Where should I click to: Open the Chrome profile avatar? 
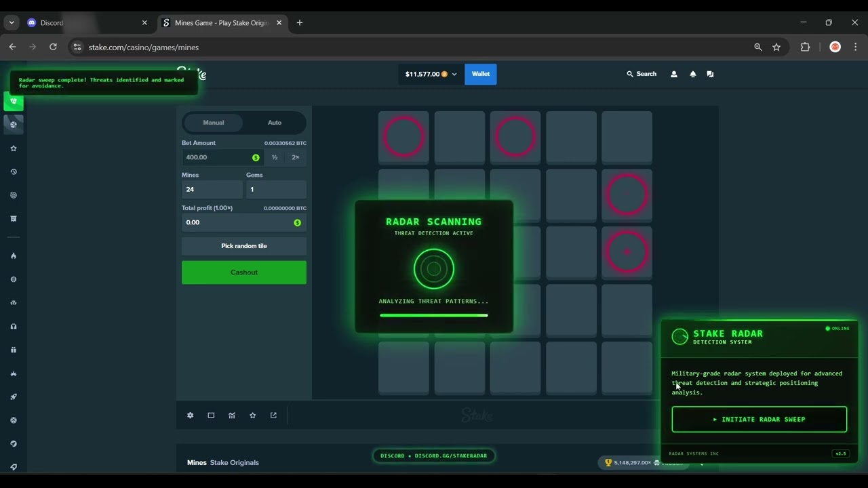pyautogui.click(x=835, y=47)
